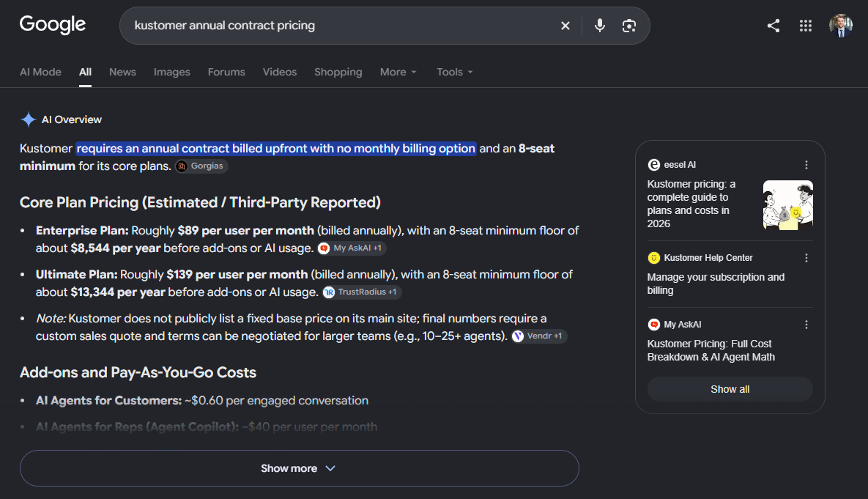Image resolution: width=868 pixels, height=499 pixels.
Task: Click 'Core Plan Pricing' heading
Action: (200, 203)
